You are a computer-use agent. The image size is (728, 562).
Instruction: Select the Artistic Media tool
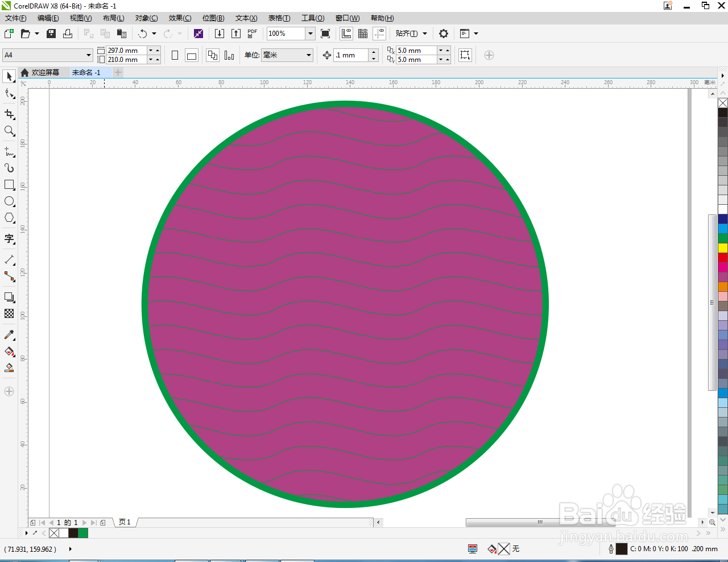tap(9, 168)
